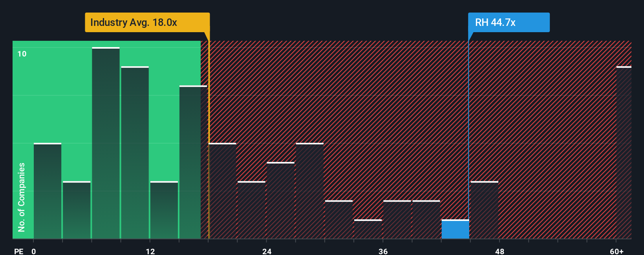Click the tallest bar reaching 10 companies
The height and width of the screenshot is (255, 644).
pyautogui.click(x=106, y=143)
